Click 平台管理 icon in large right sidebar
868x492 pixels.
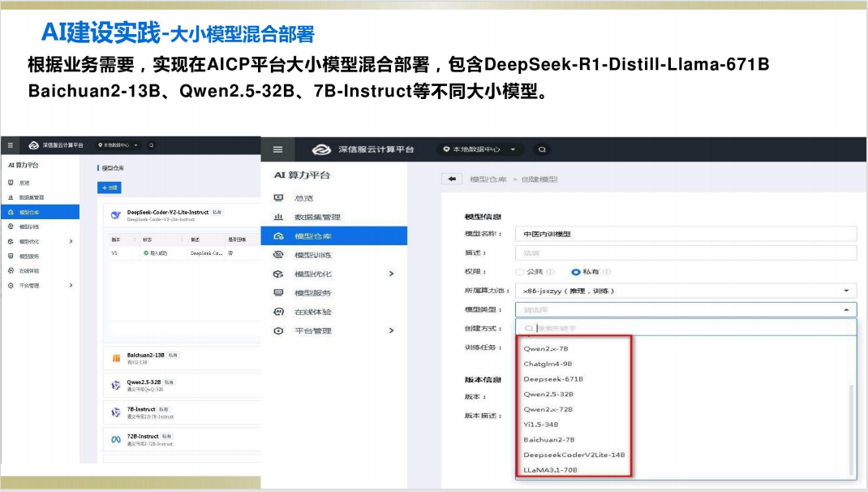[278, 330]
